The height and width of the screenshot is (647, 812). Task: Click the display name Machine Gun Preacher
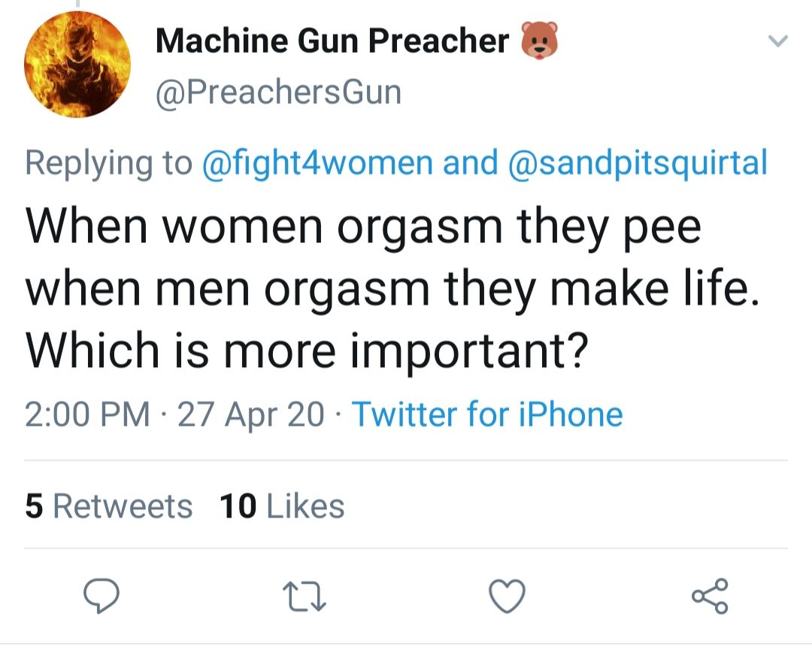331,41
